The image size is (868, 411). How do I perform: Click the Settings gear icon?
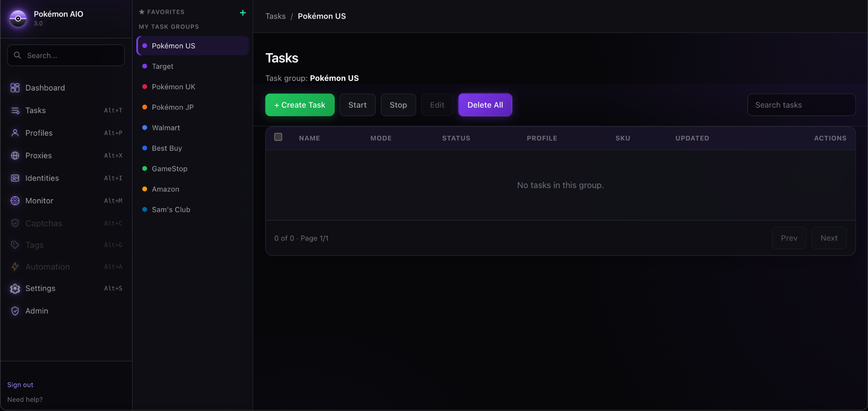point(15,289)
